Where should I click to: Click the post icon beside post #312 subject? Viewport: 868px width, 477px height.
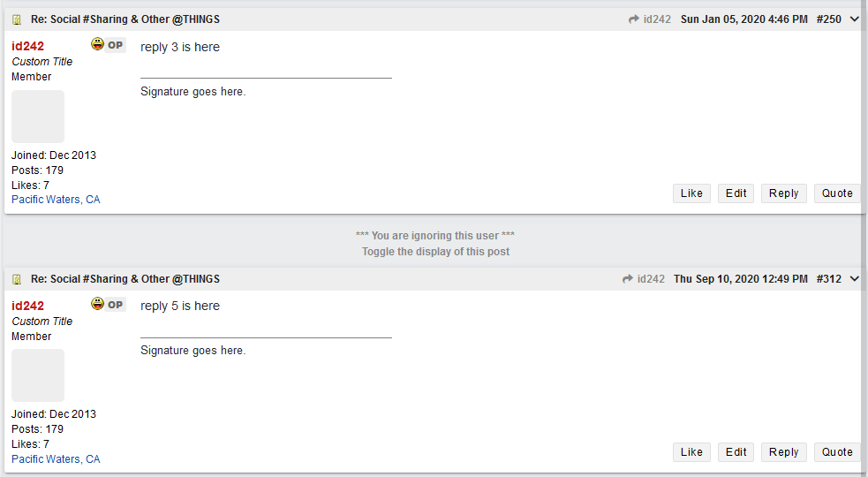click(17, 279)
